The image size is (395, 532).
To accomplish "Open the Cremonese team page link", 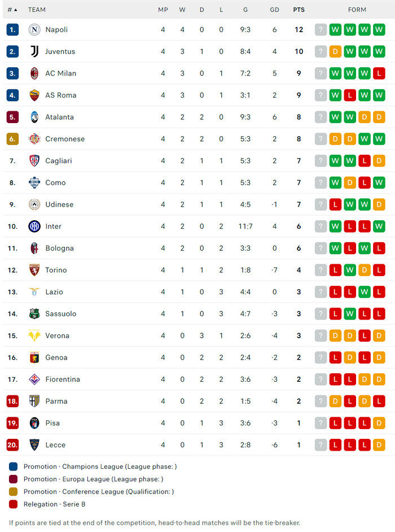I will pos(65,139).
